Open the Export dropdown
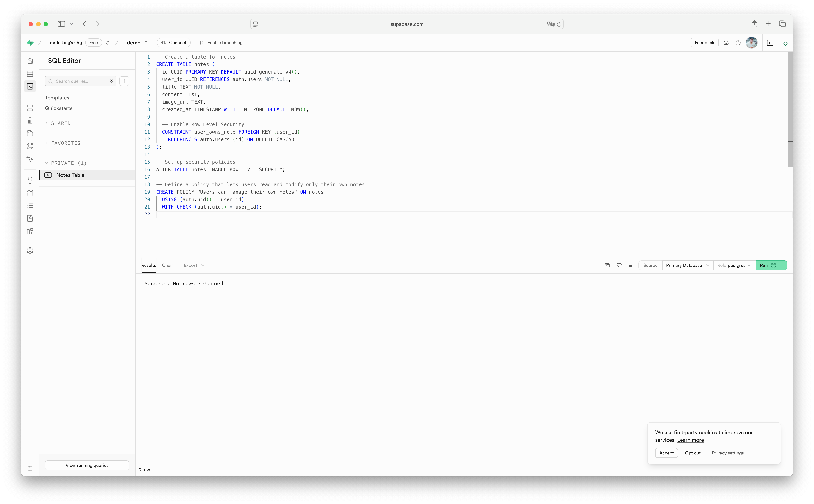The width and height of the screenshot is (814, 504). click(194, 265)
